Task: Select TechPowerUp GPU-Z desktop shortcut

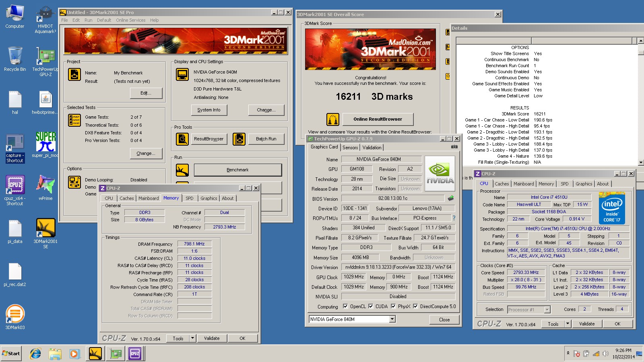Action: [x=45, y=61]
